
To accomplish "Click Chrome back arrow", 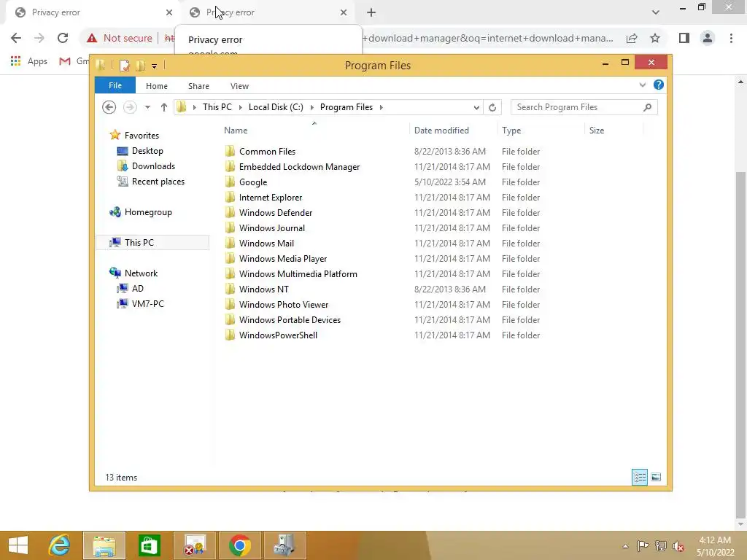I will pyautogui.click(x=16, y=38).
